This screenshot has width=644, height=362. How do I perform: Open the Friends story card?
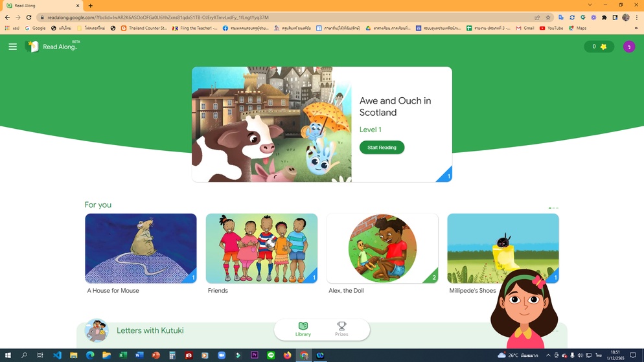[x=261, y=248]
